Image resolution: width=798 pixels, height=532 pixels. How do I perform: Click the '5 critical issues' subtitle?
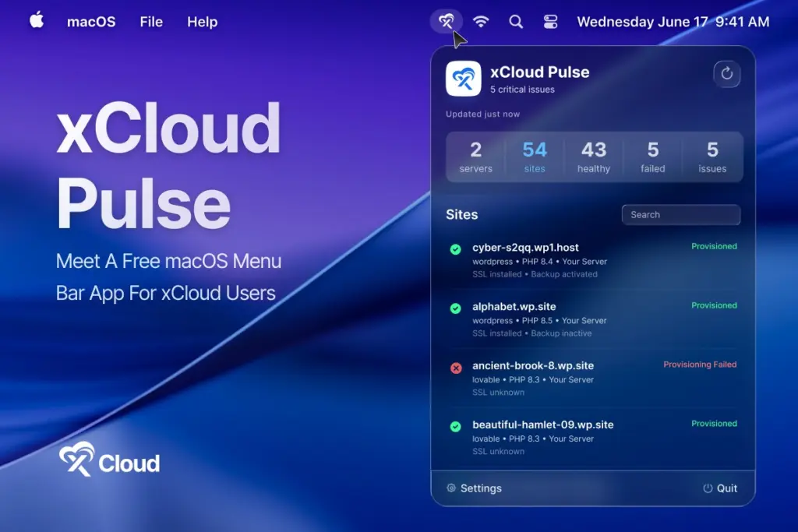point(522,90)
